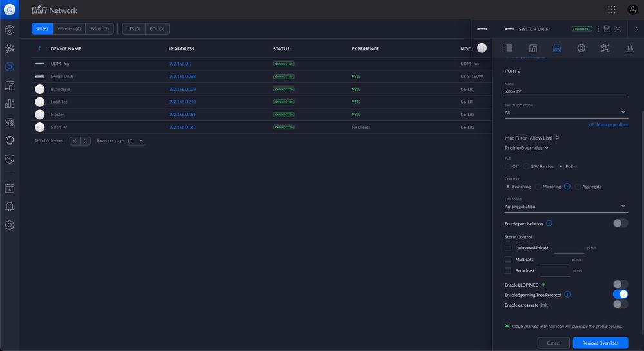Open the Settings gear in the left sidebar
The height and width of the screenshot is (351, 644).
coord(10,225)
